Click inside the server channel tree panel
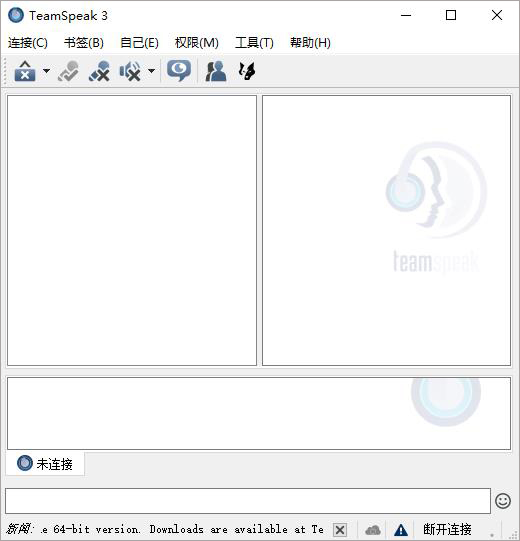520x541 pixels. coord(132,230)
